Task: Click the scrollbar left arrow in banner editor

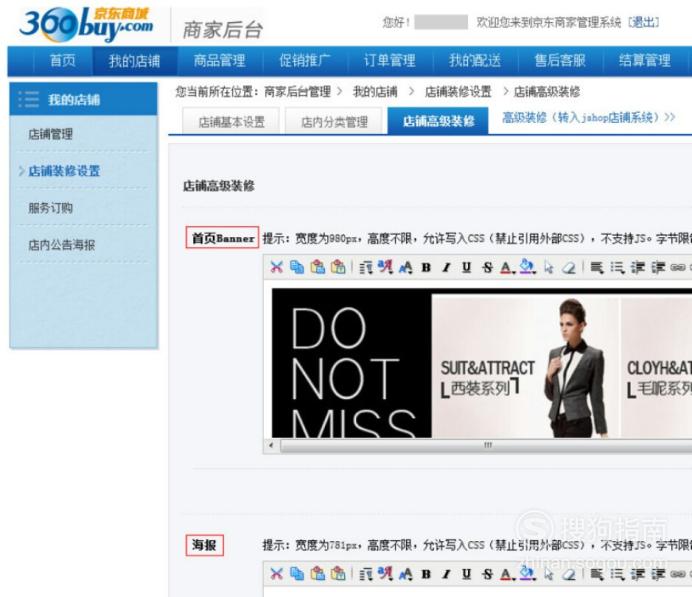Action: (x=271, y=446)
